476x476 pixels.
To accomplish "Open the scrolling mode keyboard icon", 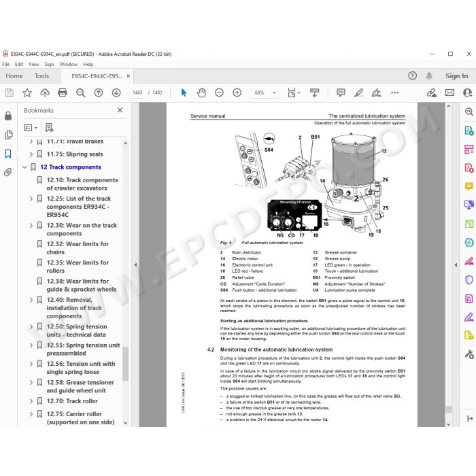I will tap(314, 92).
